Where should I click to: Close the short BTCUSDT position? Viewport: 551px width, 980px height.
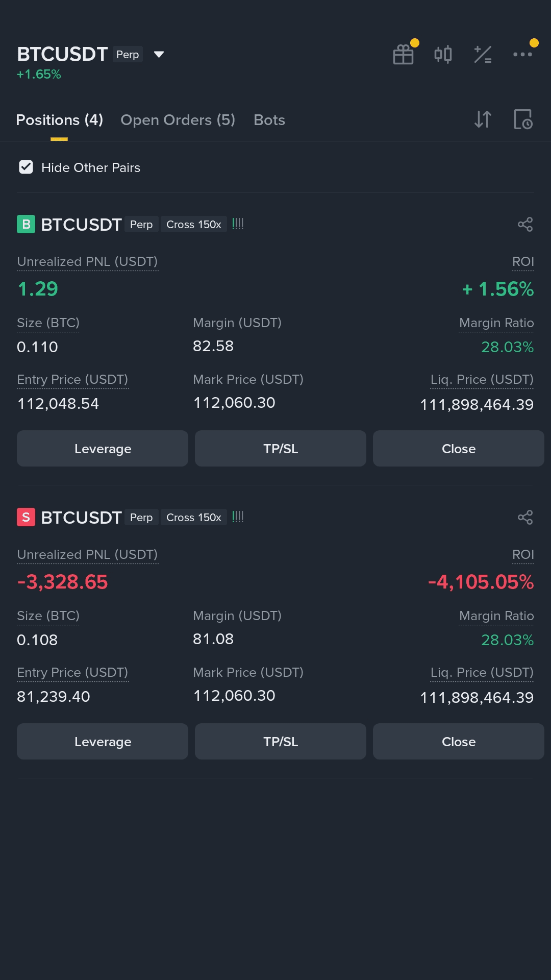pyautogui.click(x=458, y=742)
